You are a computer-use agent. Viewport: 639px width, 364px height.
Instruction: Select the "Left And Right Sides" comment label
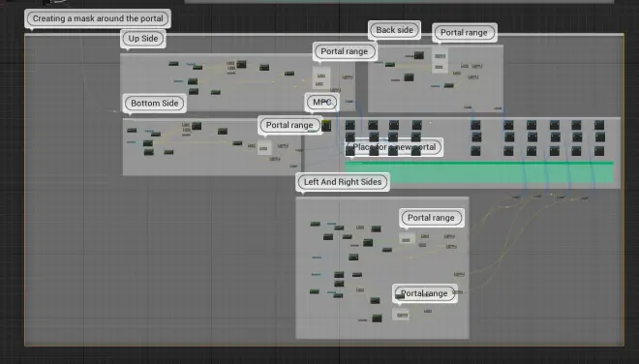343,182
